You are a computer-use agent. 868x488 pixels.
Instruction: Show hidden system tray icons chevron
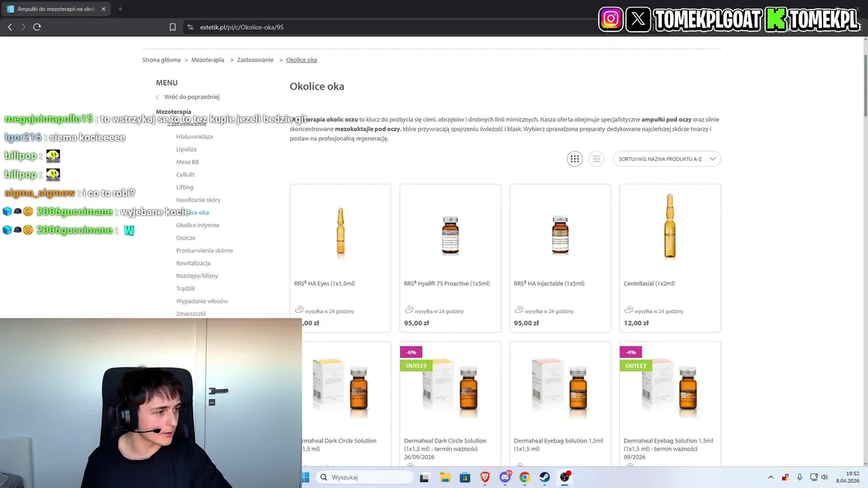pos(770,477)
